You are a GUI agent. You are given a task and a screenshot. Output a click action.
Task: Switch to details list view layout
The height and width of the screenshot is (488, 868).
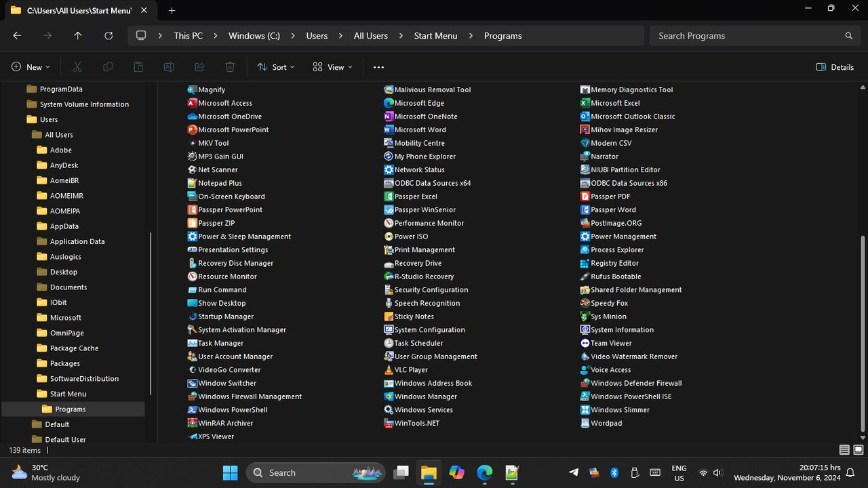[844, 450]
